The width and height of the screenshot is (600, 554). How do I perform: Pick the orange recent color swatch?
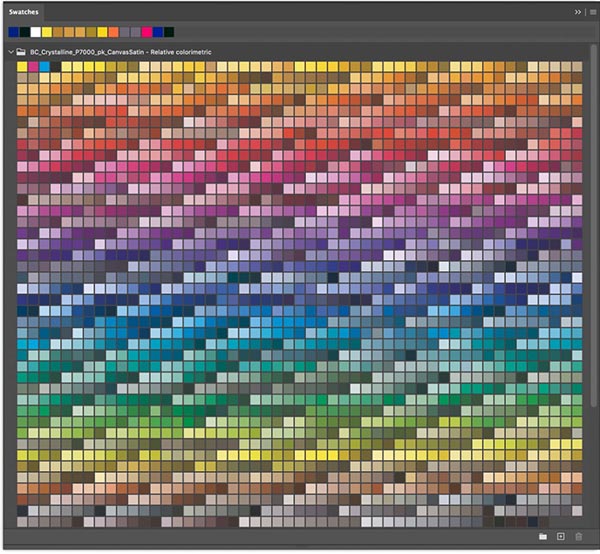(114, 32)
